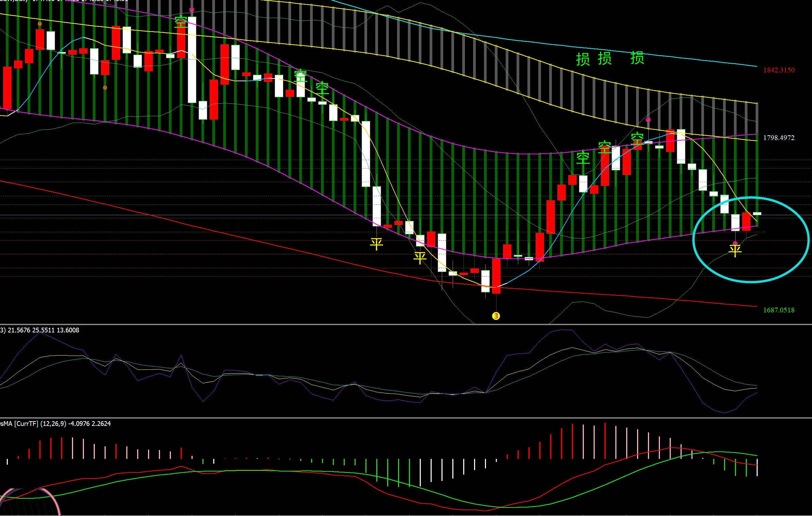The width and height of the screenshot is (812, 516).
Task: Click the rightmost green 损 label
Action: (x=637, y=58)
